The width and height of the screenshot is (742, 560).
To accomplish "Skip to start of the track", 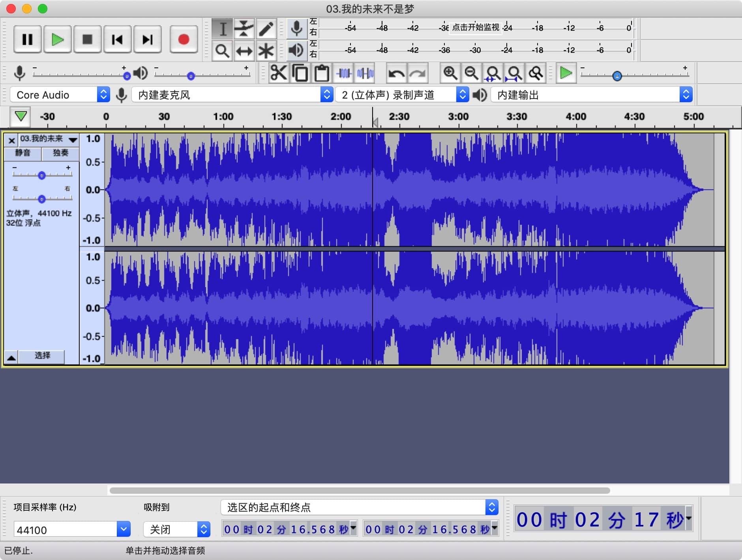I will [117, 39].
